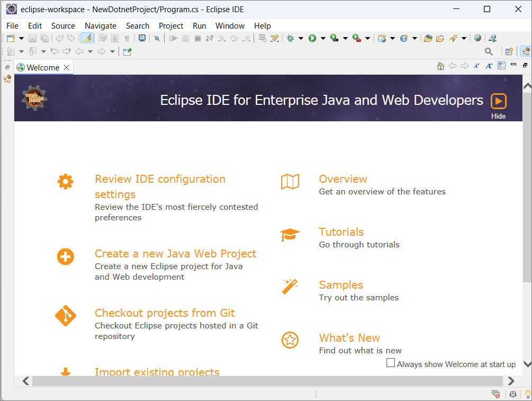Toggle the Block Selection Mode icon

tap(115, 38)
